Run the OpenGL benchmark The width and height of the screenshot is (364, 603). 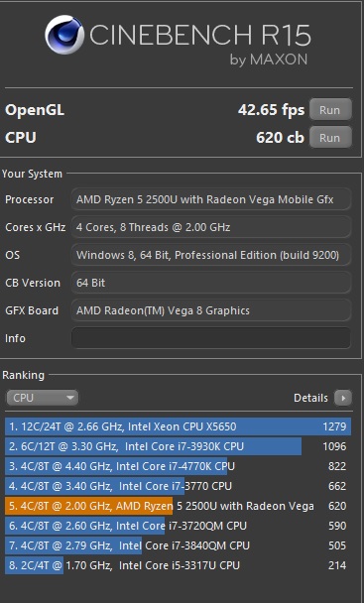point(330,110)
